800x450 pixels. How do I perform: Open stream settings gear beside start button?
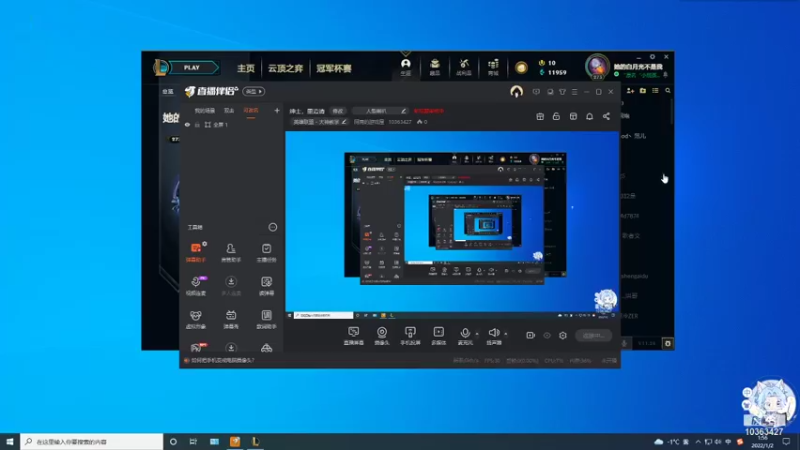(x=563, y=335)
